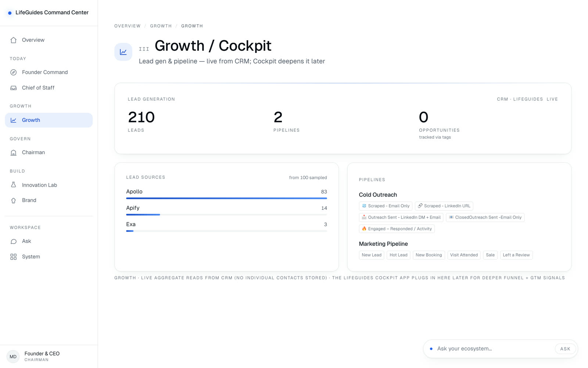
Task: Click the Apollo lead source progress bar
Action: 226,198
